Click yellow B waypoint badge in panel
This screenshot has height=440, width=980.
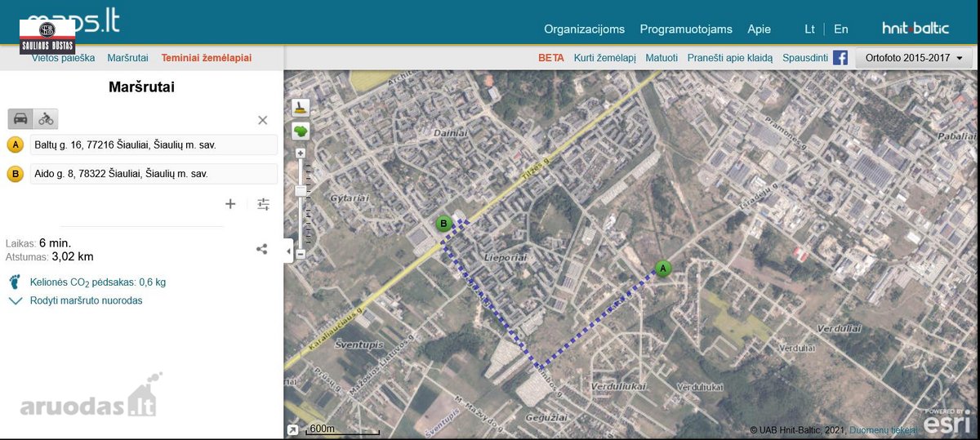15,174
